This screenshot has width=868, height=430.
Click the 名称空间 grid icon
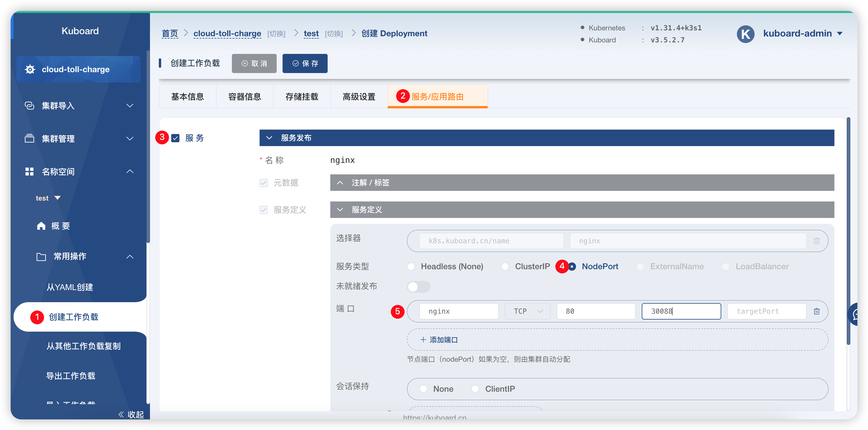30,171
